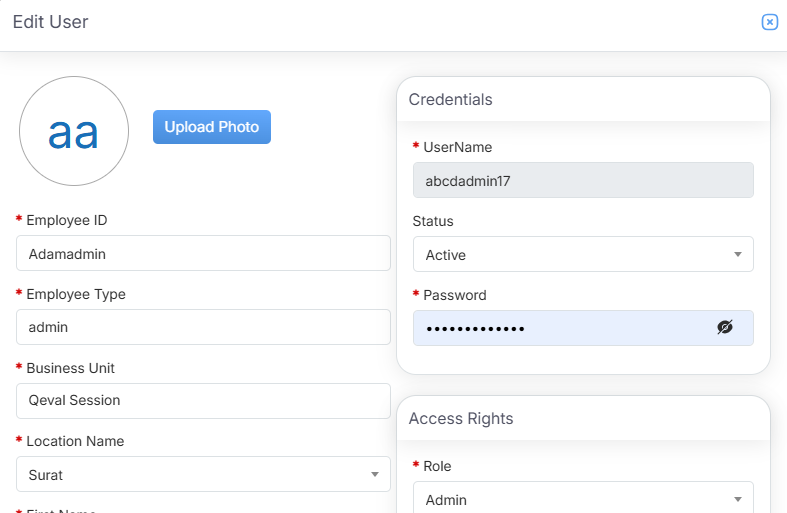787x513 pixels.
Task: Click the Role label in Access Rights
Action: click(438, 466)
